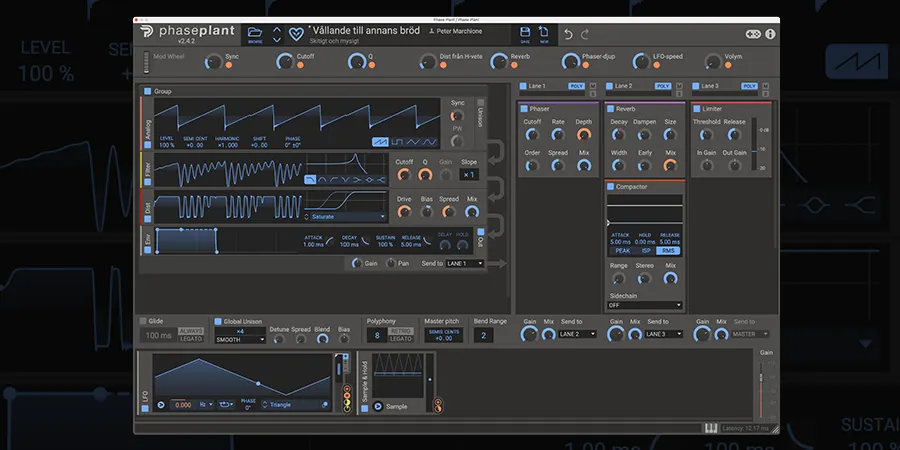Viewport: 900px width, 450px height.
Task: Toggle the Env module enable box
Action: pyautogui.click(x=148, y=250)
